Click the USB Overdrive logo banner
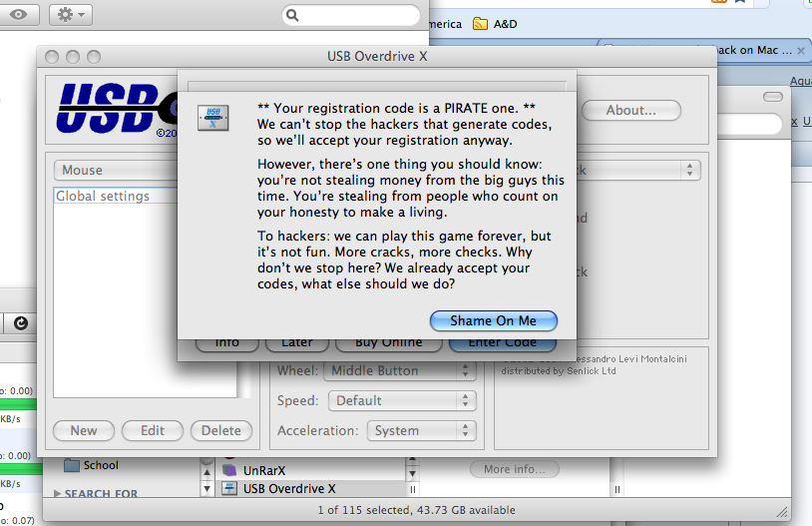Image resolution: width=812 pixels, height=526 pixels. [x=117, y=109]
